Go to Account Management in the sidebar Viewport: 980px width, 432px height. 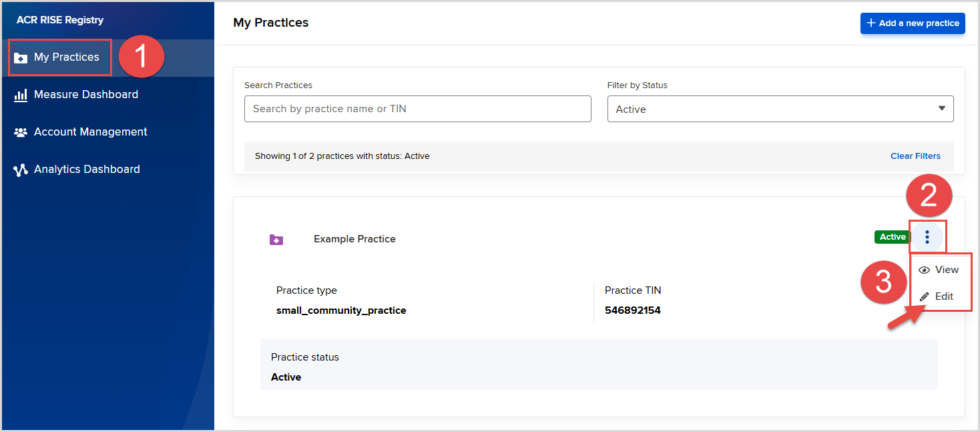pos(91,132)
